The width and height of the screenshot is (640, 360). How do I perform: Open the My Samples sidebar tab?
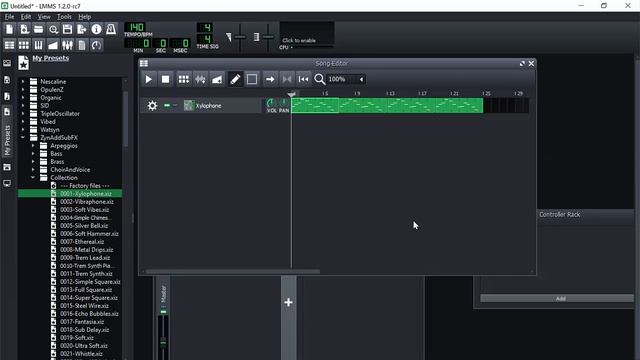click(7, 96)
